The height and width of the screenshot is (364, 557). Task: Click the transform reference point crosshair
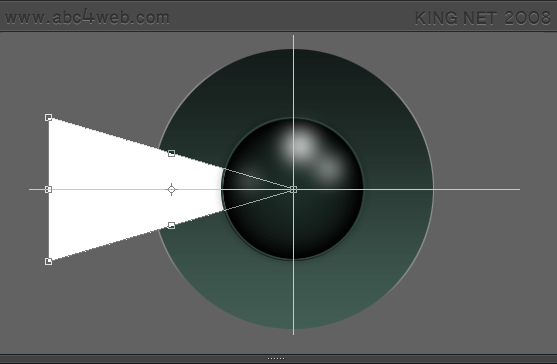tap(171, 190)
